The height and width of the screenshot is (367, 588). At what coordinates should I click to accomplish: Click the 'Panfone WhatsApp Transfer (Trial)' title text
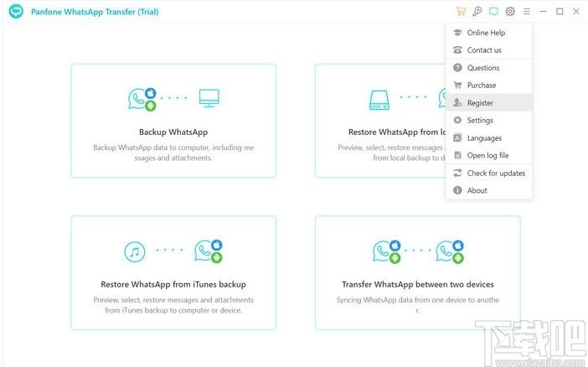95,12
